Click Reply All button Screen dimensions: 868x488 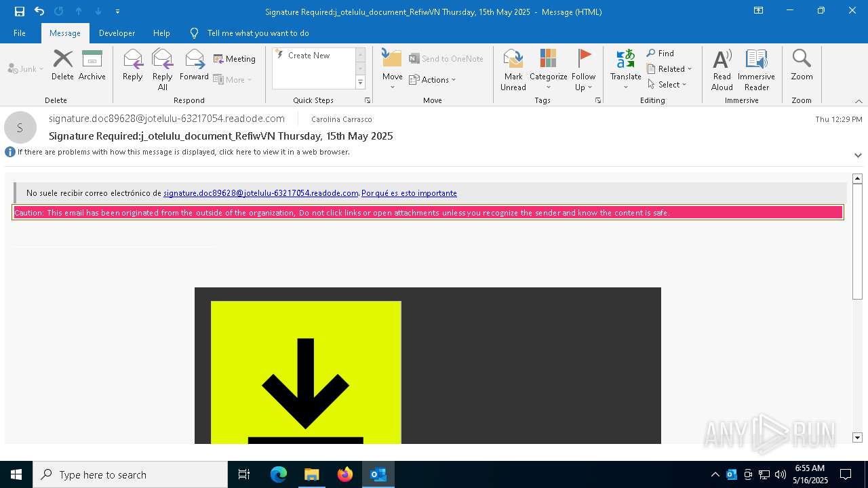pyautogui.click(x=163, y=69)
